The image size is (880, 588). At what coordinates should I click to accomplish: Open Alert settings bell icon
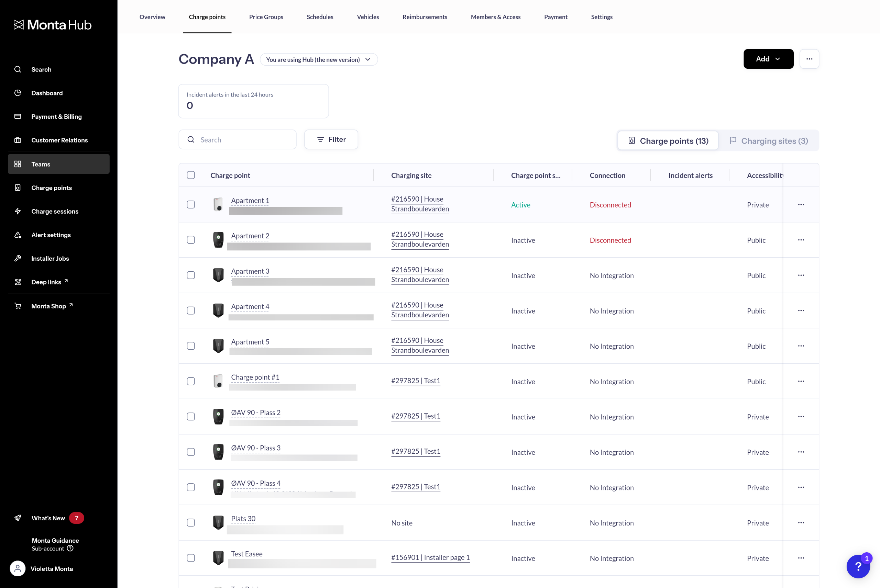coord(18,235)
